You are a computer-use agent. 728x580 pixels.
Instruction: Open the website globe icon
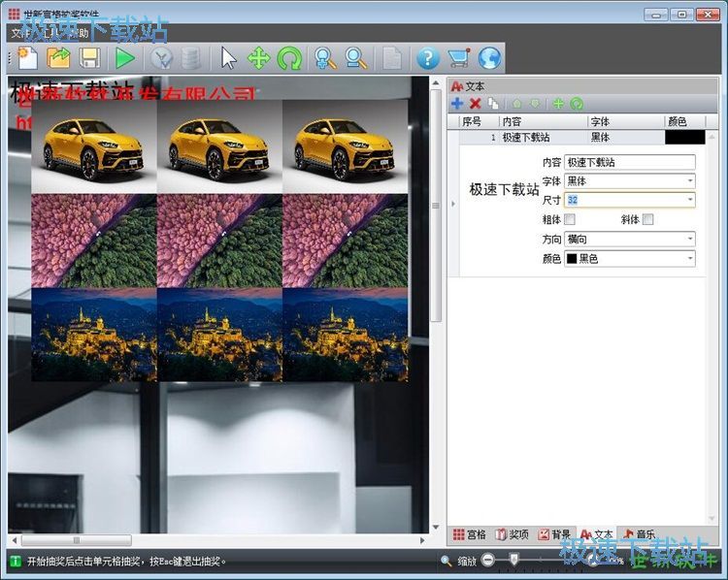point(490,59)
